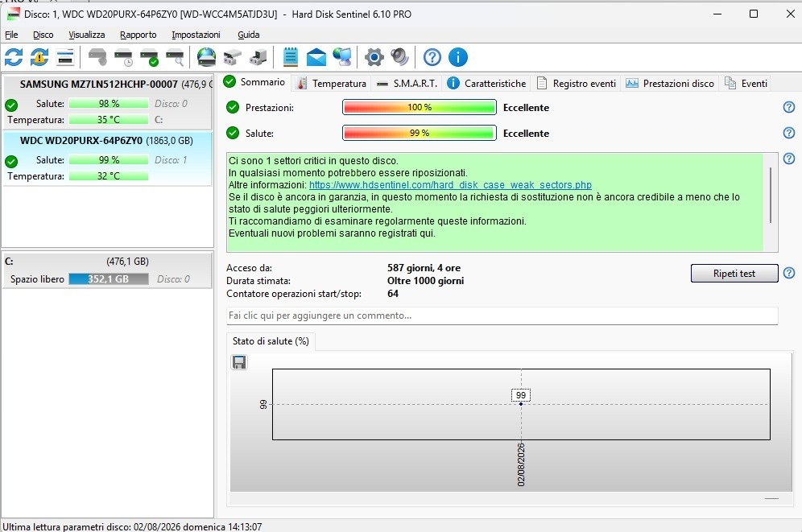Screen dimensions: 802x532
Task: Click the comment field to add a comment
Action: pyautogui.click(x=502, y=315)
